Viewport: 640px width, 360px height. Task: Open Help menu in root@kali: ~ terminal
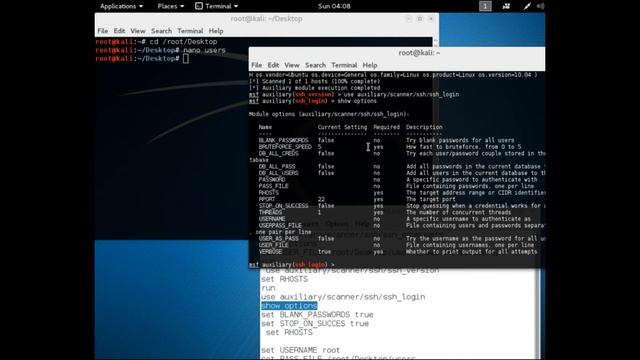pos(370,65)
